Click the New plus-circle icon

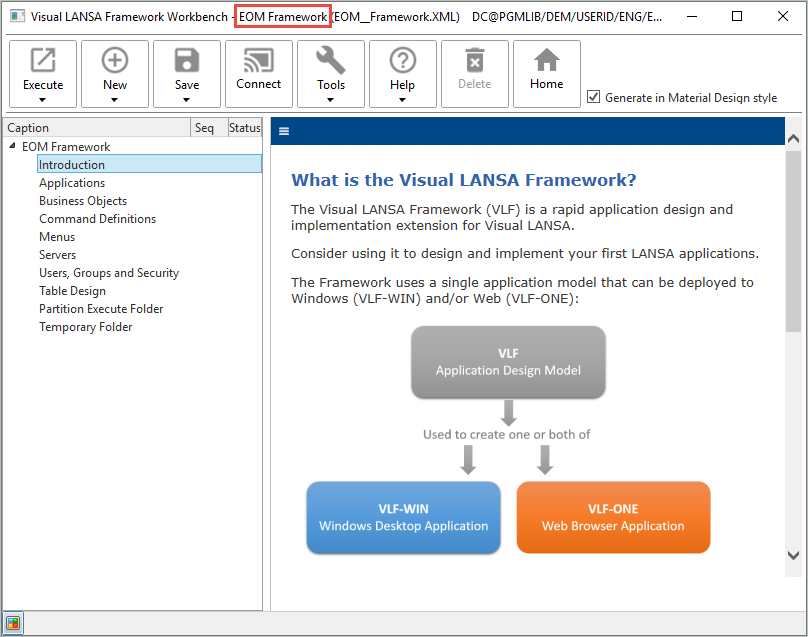point(114,60)
